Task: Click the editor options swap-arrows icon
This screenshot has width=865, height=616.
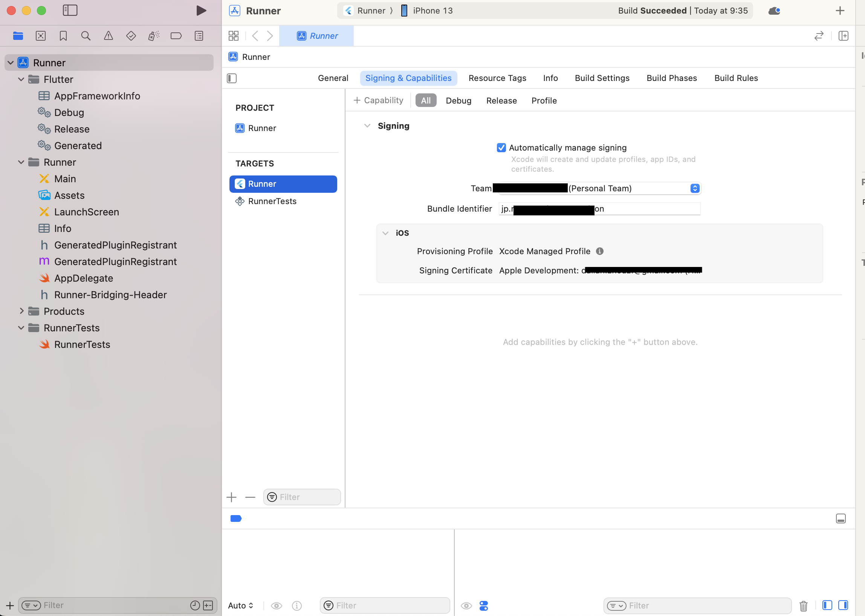Action: pyautogui.click(x=819, y=36)
